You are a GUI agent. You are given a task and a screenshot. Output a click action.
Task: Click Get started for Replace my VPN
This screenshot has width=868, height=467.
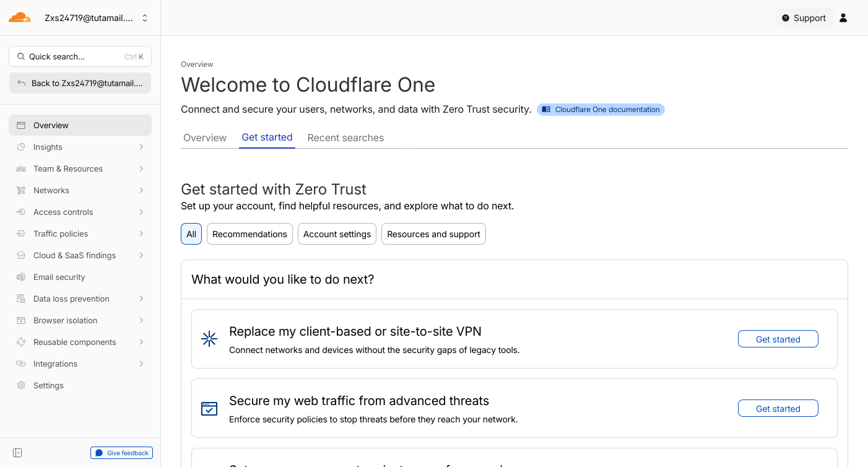tap(778, 339)
